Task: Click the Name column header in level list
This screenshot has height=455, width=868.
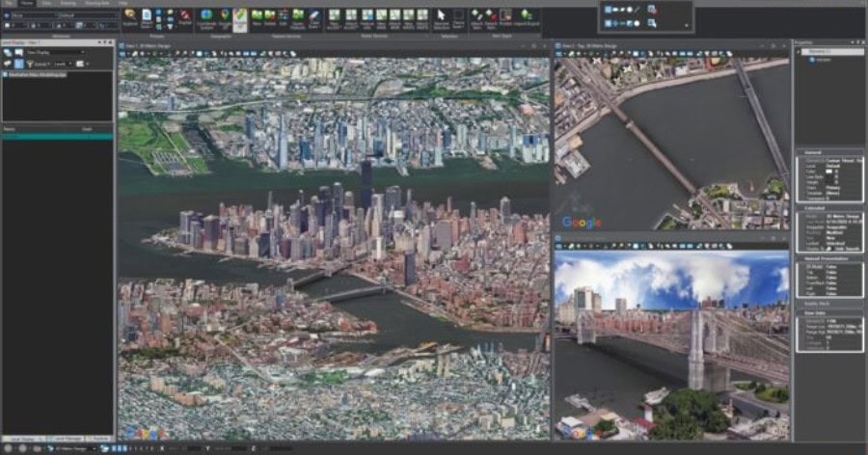Action: (x=10, y=128)
